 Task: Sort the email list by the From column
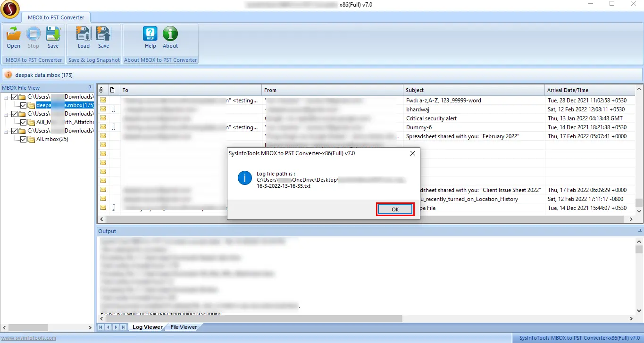(333, 90)
